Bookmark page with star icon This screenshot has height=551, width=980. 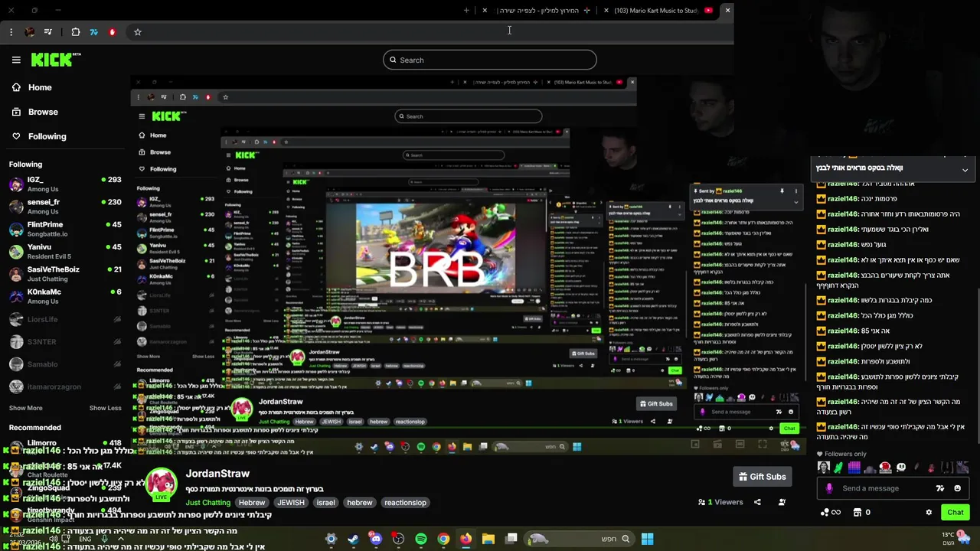click(138, 32)
